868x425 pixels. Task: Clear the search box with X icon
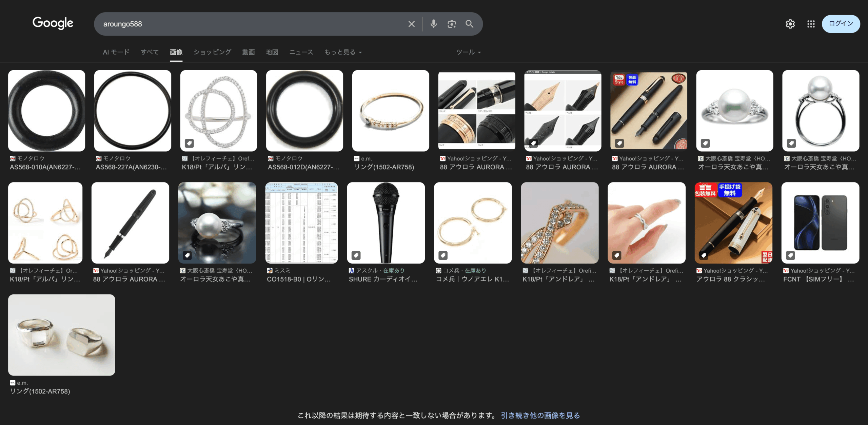(411, 24)
